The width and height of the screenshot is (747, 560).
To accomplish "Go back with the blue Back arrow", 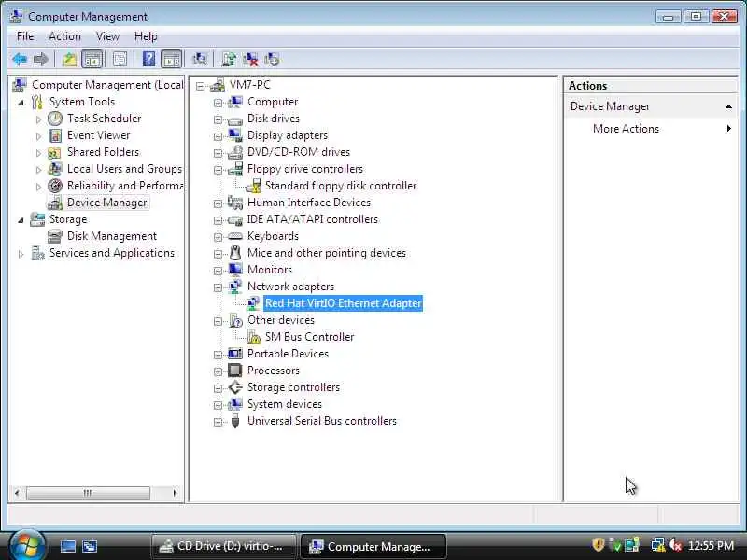I will (x=20, y=60).
